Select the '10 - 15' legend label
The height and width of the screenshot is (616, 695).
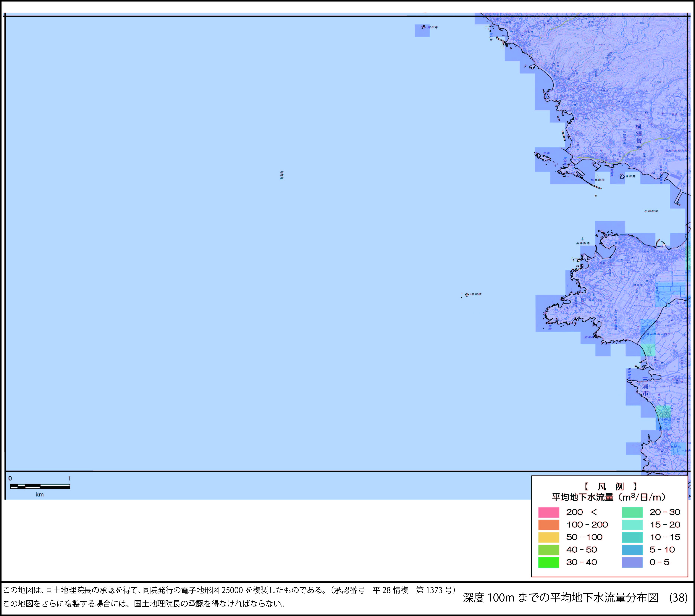click(x=665, y=537)
